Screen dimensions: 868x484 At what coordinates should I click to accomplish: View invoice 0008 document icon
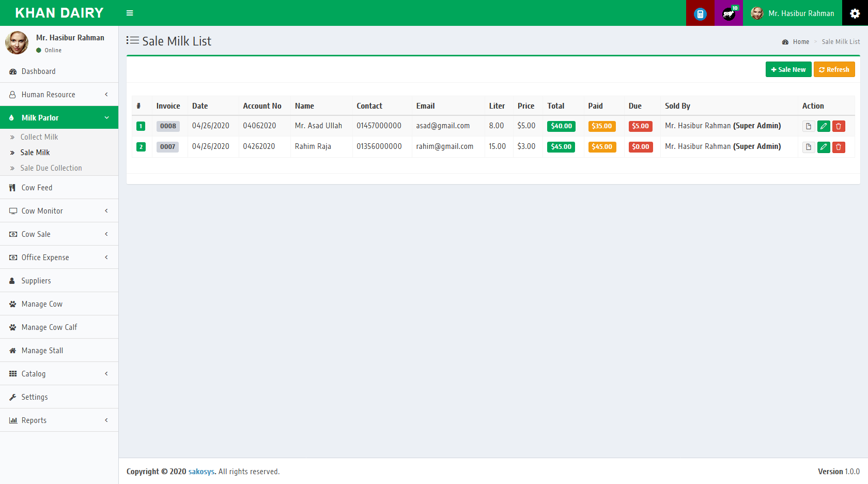[809, 126]
